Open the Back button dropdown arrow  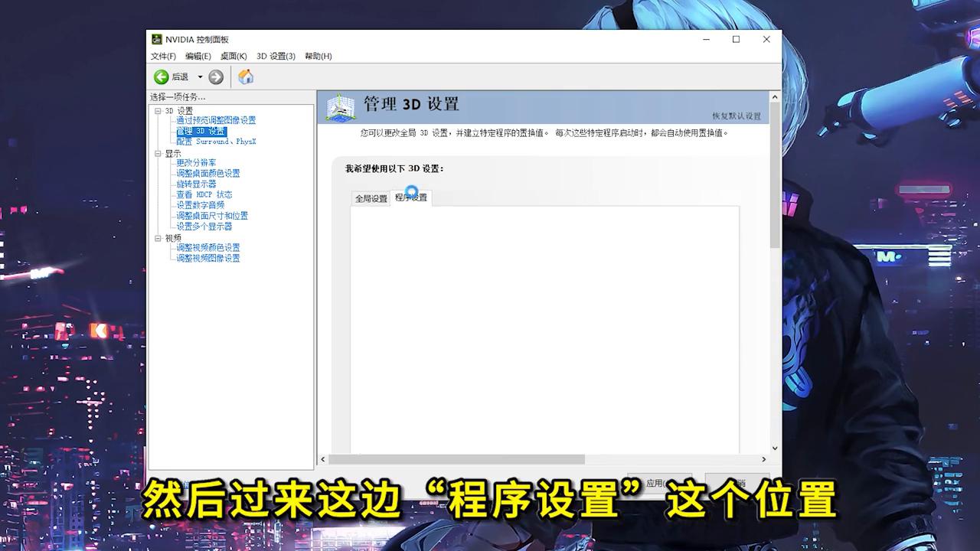[199, 77]
